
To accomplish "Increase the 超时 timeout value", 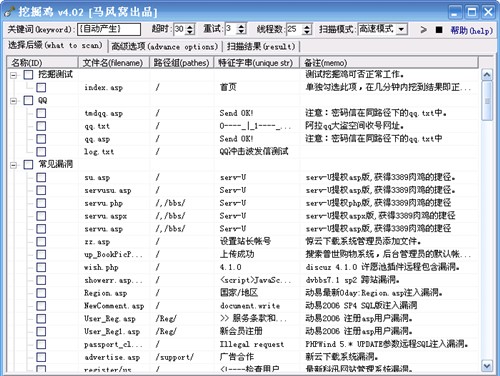I will click(190, 26).
